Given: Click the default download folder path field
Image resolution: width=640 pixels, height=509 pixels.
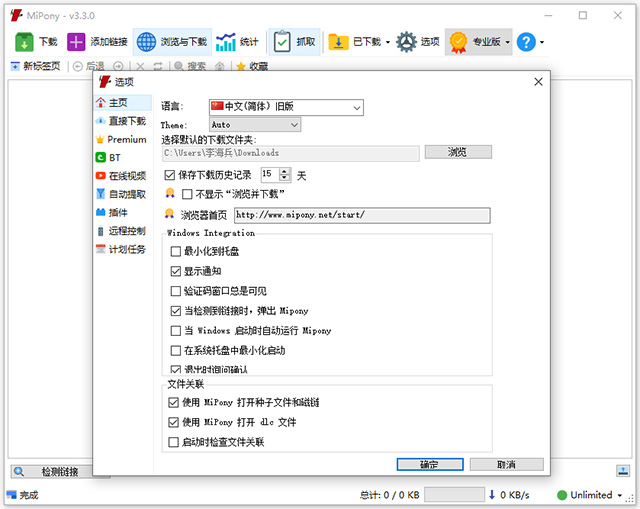Looking at the screenshot, I should [291, 153].
